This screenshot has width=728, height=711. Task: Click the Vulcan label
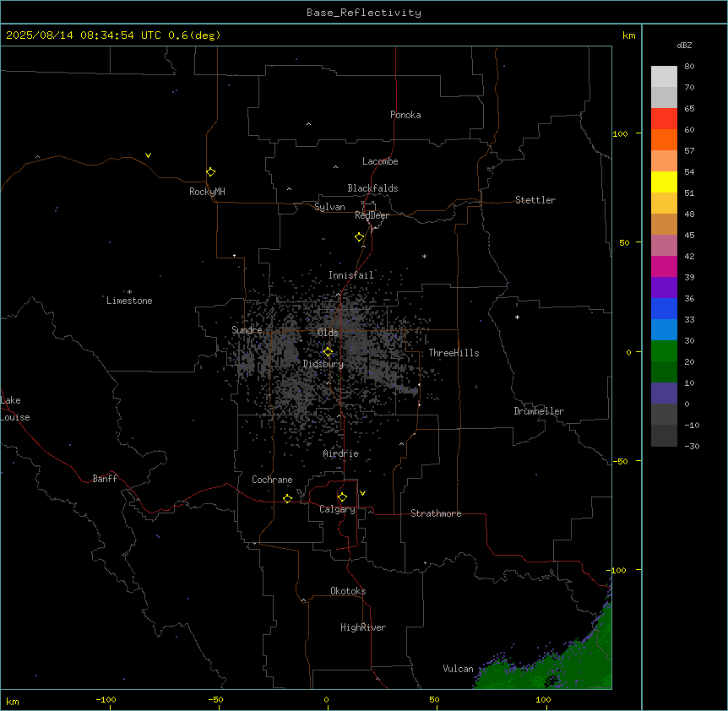coord(459,669)
